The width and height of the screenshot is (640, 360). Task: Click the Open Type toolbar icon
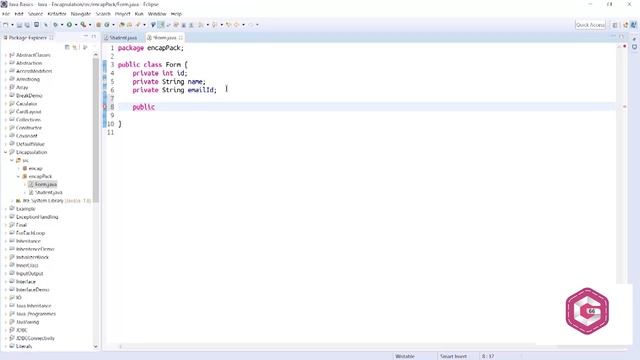[x=122, y=25]
